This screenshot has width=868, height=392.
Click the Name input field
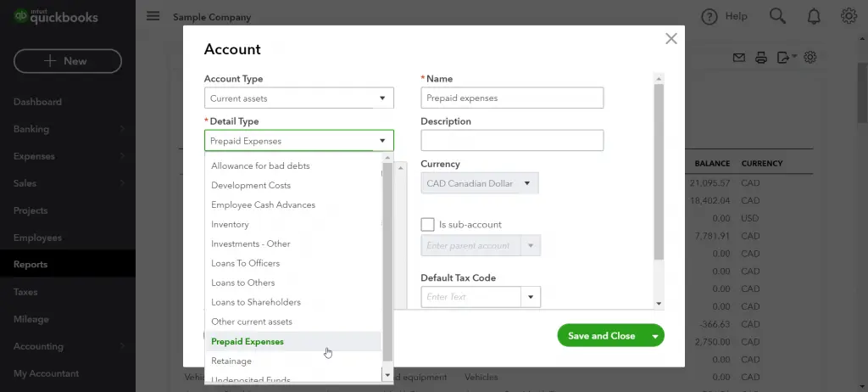[512, 98]
